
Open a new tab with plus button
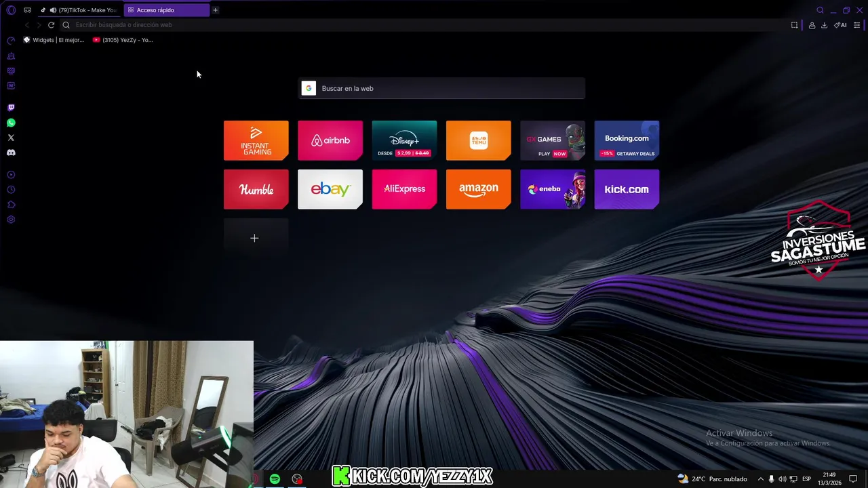215,10
